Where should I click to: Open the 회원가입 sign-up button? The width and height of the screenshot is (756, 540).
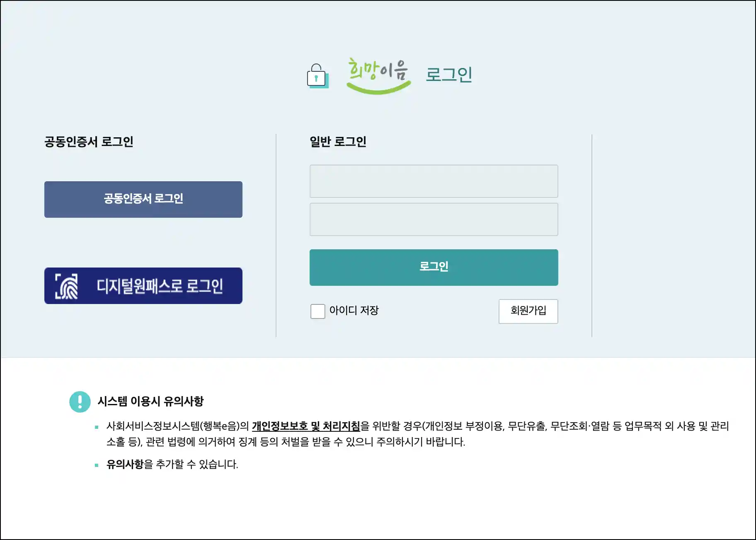pos(528,311)
